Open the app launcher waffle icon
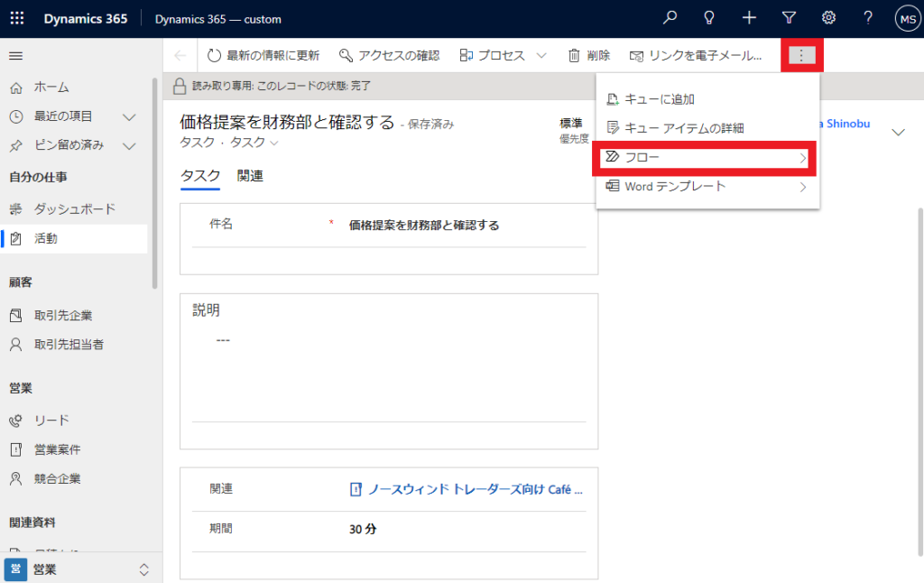This screenshot has width=924, height=583. (x=17, y=19)
